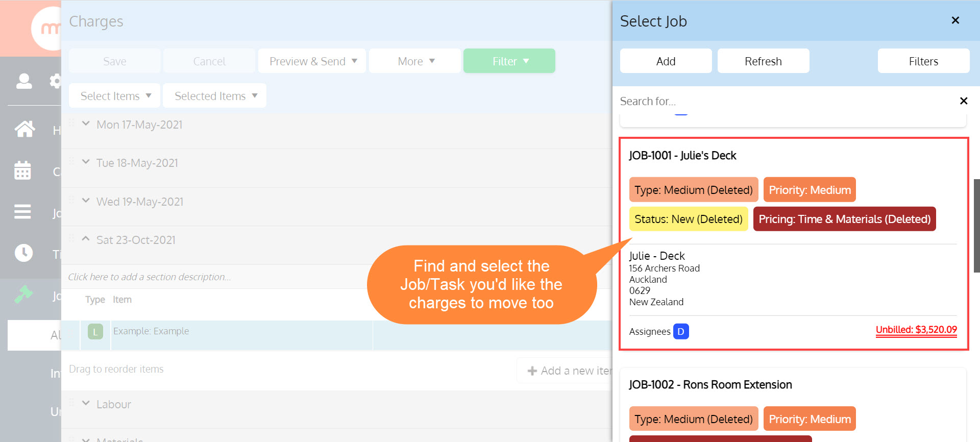Click Add in the Select Job panel
Screen dimensions: 980x442
[666, 61]
